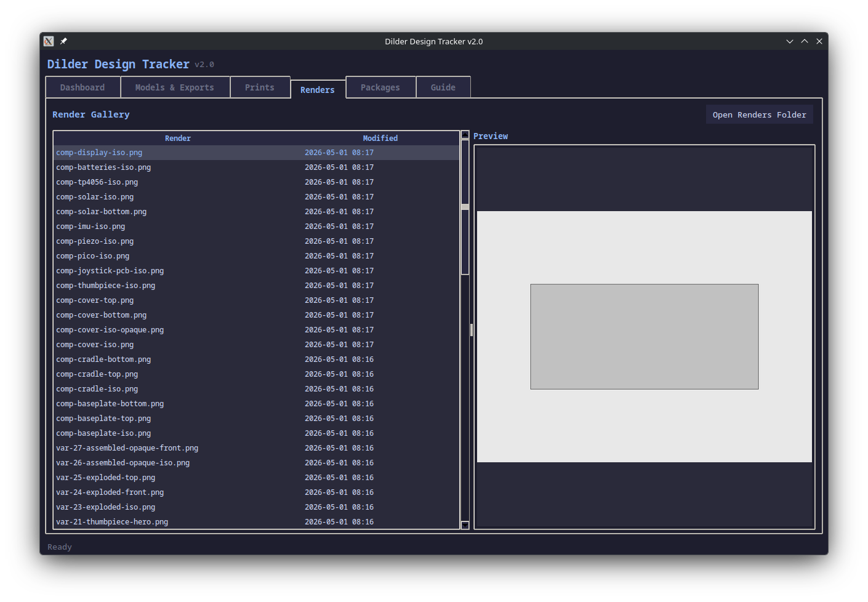
Task: Sort list by Render column header
Action: (x=178, y=138)
